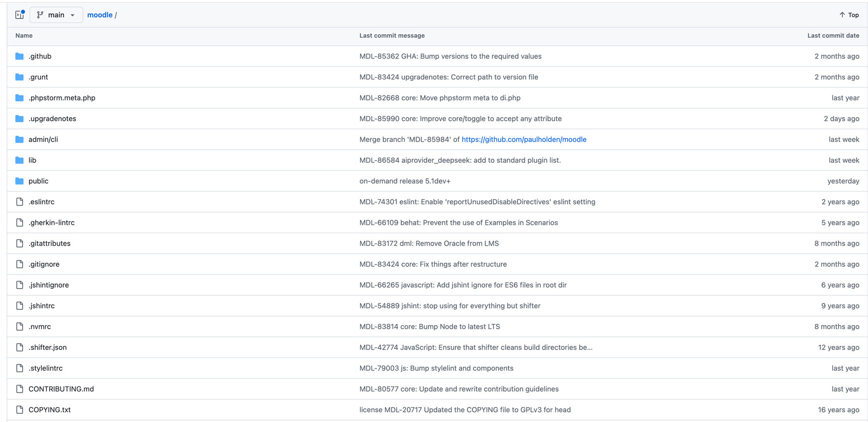This screenshot has width=868, height=422.
Task: Open the CONTRIBUTING.md file name
Action: (x=61, y=389)
